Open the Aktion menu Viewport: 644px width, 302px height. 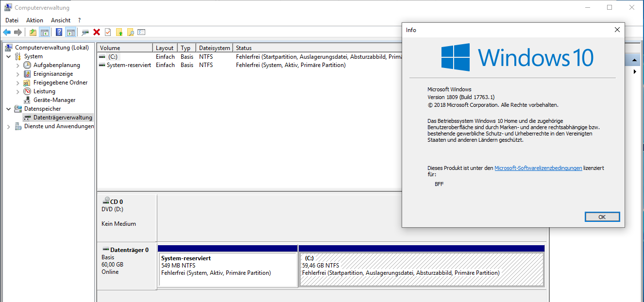[x=34, y=20]
